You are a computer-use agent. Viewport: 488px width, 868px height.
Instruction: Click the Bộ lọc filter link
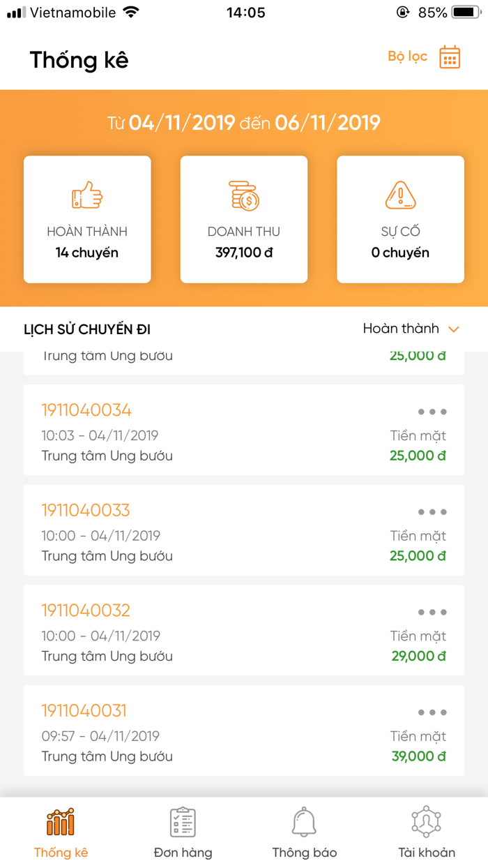tap(407, 57)
